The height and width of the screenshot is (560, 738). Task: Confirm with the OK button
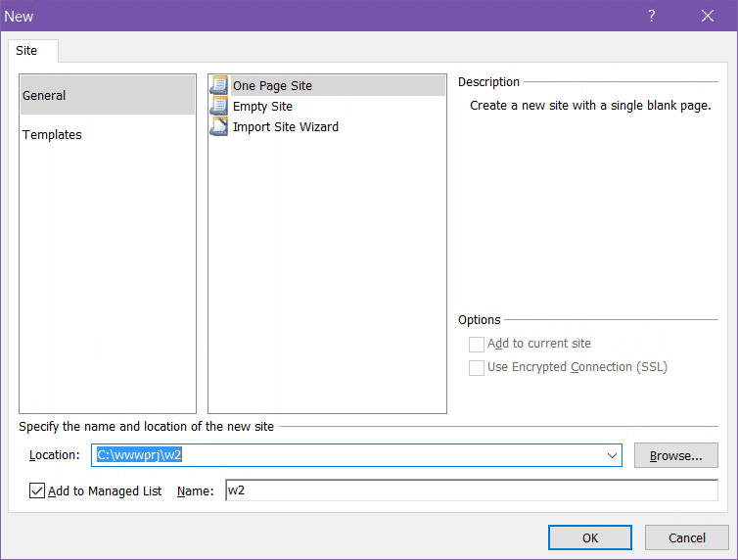(589, 537)
